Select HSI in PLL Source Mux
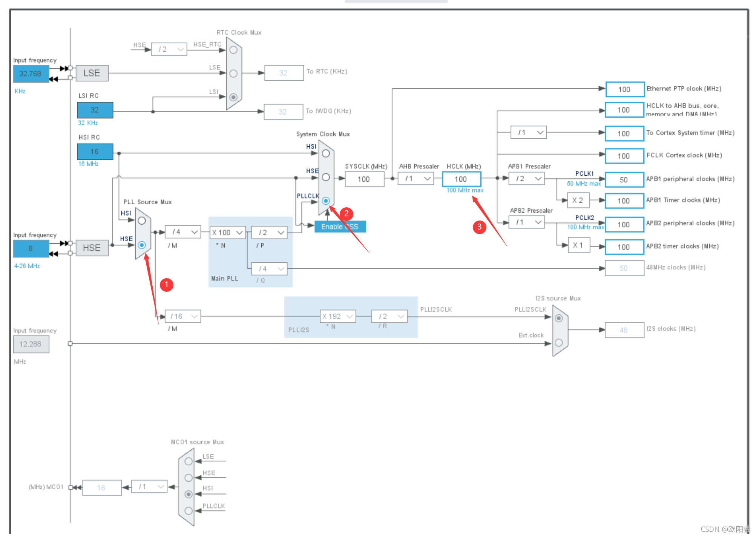 142,221
